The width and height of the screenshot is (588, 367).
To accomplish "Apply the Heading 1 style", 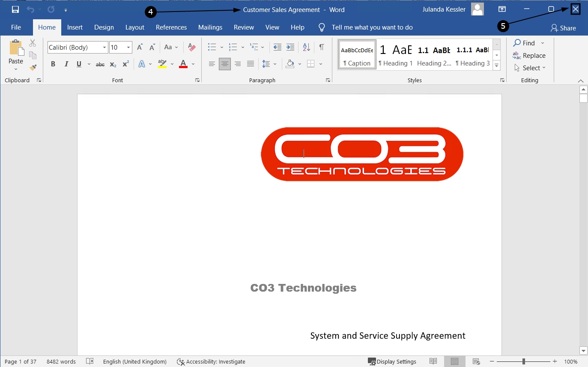I will point(396,54).
